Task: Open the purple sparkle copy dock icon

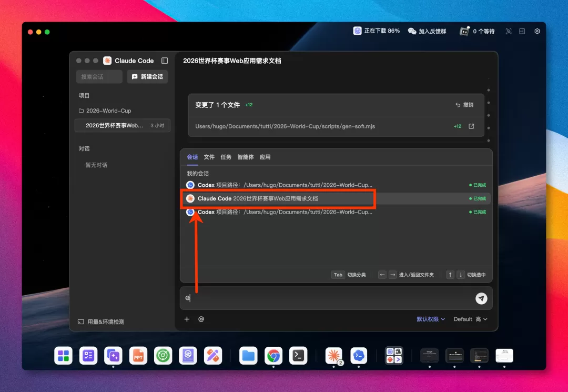Action: [113, 355]
